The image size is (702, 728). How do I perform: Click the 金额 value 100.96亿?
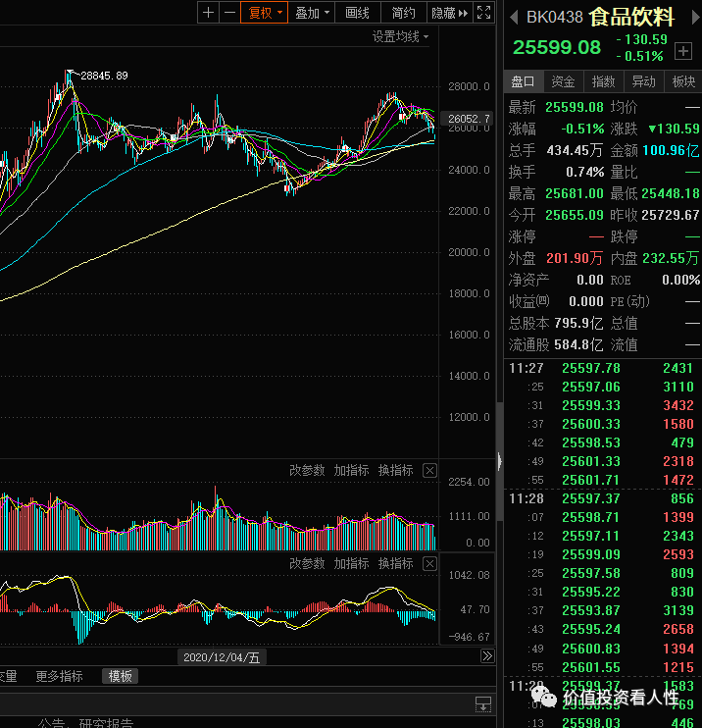tap(671, 150)
